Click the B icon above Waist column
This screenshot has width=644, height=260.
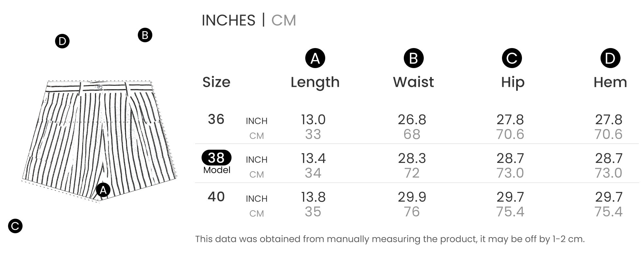click(x=413, y=58)
